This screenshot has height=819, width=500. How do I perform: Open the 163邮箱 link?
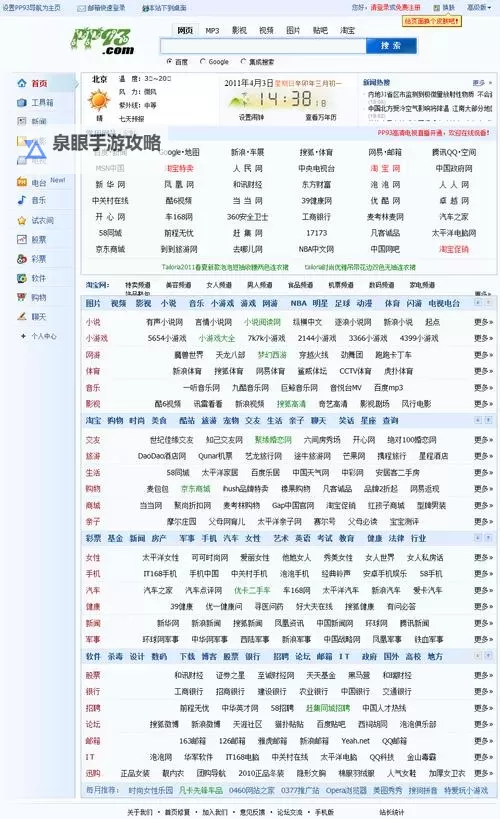[192, 741]
